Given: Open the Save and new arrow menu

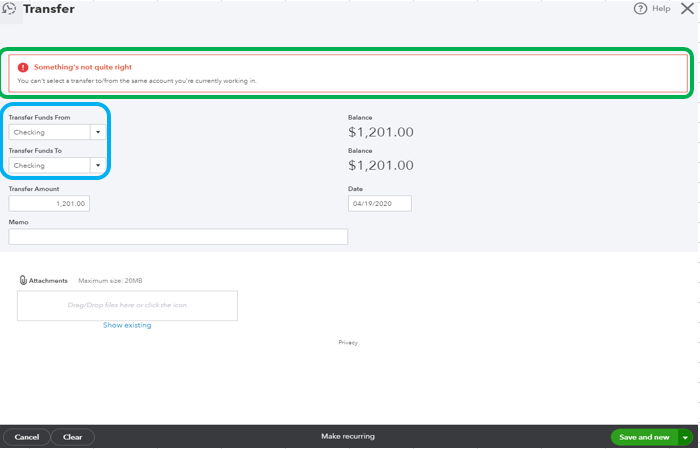Looking at the screenshot, I should coord(685,437).
